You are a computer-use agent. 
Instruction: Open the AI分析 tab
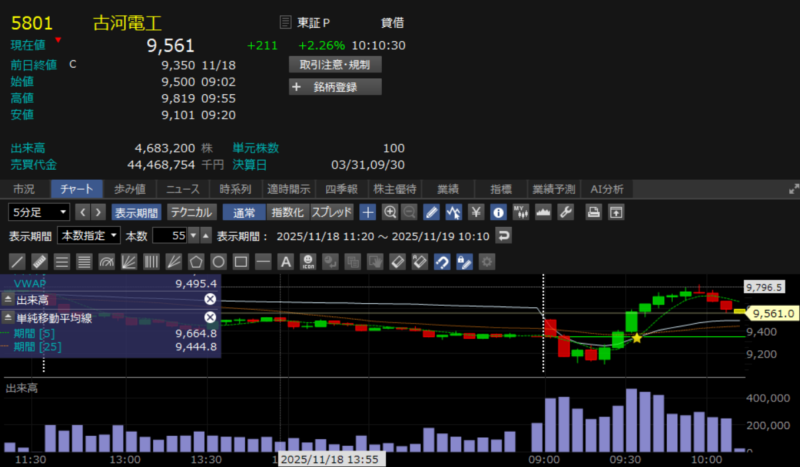607,189
